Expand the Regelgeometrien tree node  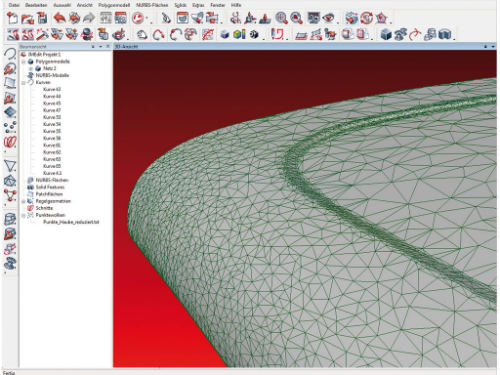[x=24, y=201]
